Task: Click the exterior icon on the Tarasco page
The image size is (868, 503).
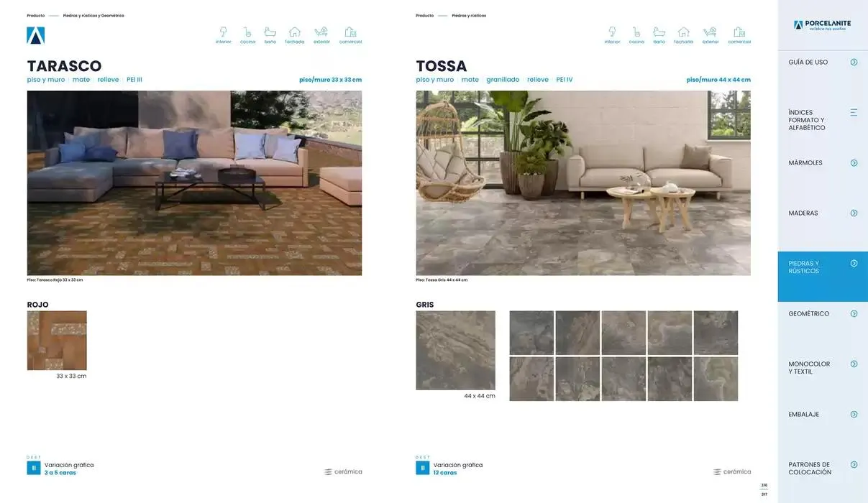Action: pyautogui.click(x=321, y=32)
